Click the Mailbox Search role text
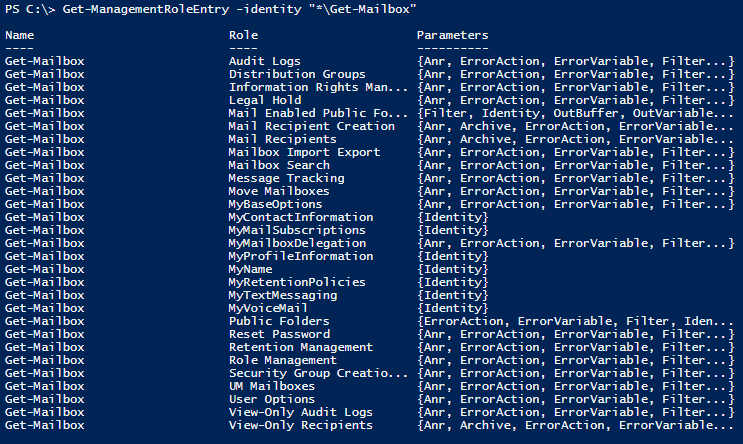Screen dimensions: 743x444 click(x=279, y=165)
